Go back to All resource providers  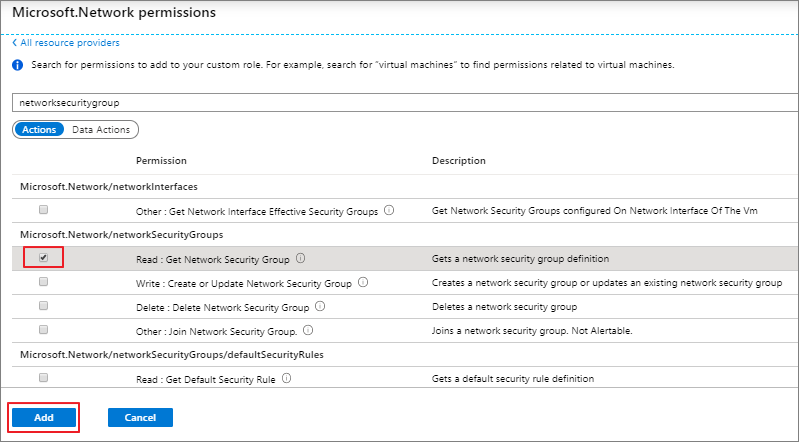click(66, 43)
